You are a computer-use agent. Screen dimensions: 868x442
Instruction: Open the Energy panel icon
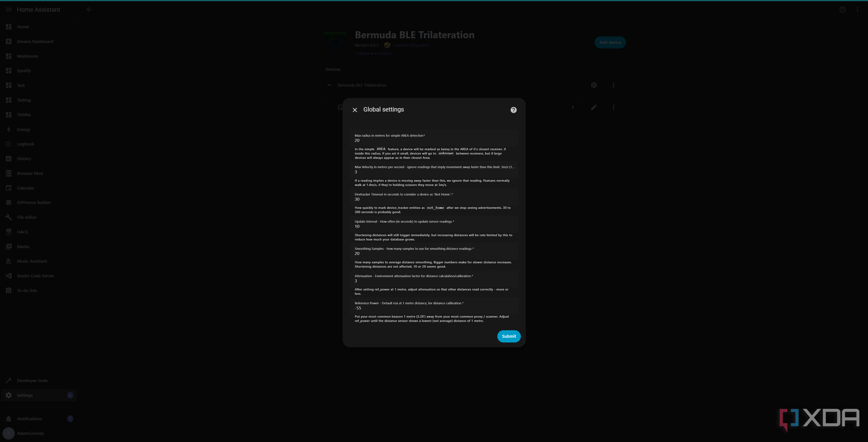coord(9,129)
